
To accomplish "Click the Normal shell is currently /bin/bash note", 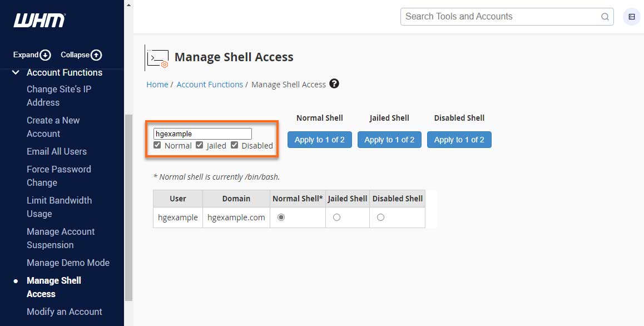I will [216, 177].
